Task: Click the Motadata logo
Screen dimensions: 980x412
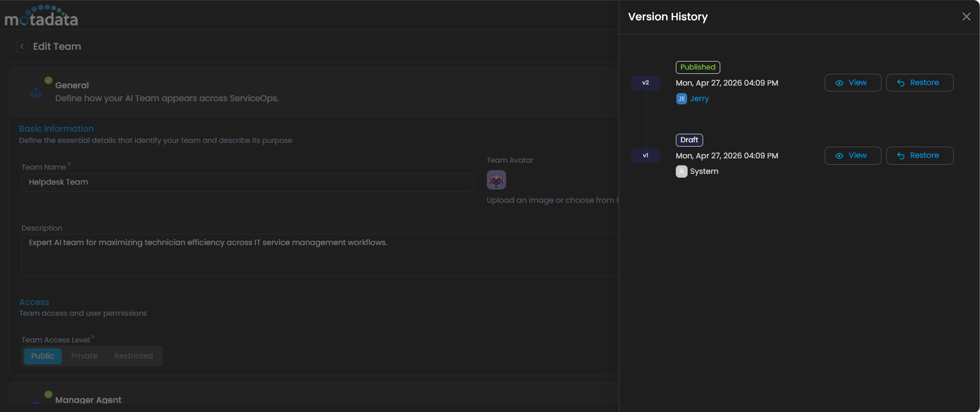Action: tap(41, 16)
